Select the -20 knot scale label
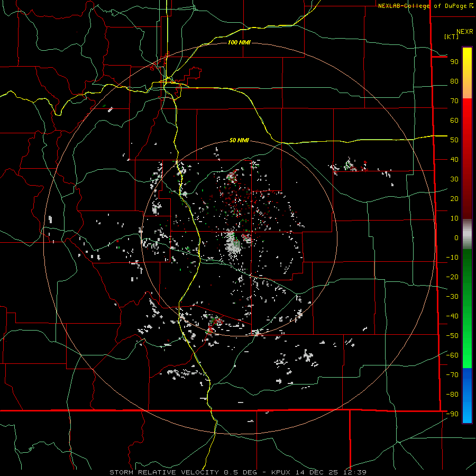Viewport: 476px width, 476px height. (x=452, y=277)
